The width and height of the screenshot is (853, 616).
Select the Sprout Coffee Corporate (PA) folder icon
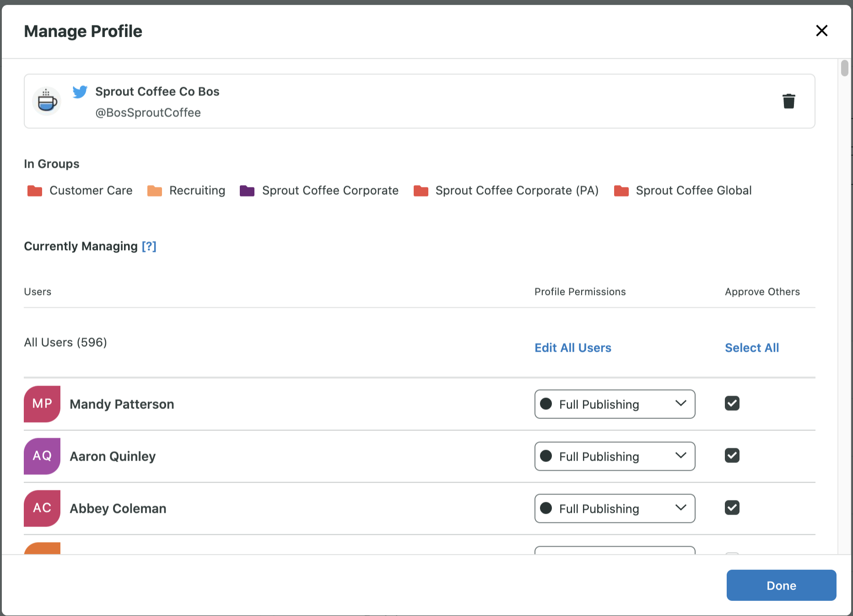tap(421, 190)
